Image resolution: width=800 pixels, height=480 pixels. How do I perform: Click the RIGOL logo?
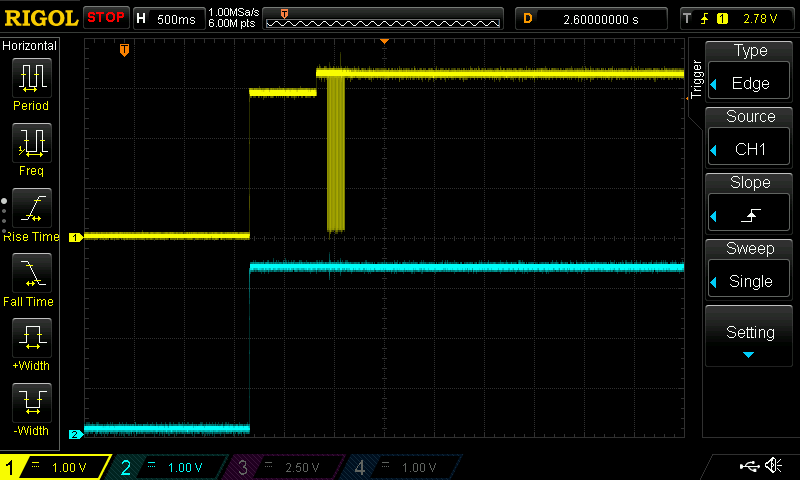pyautogui.click(x=41, y=18)
